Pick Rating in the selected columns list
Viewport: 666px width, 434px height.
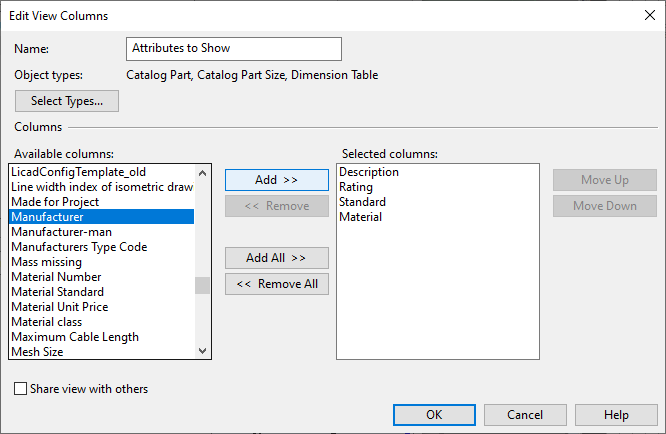tap(356, 187)
